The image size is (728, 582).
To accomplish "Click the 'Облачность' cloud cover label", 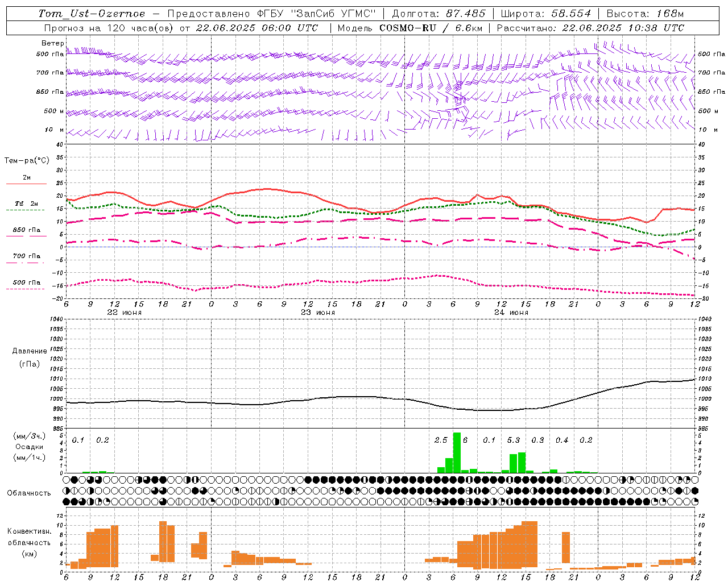I will click(x=29, y=493).
